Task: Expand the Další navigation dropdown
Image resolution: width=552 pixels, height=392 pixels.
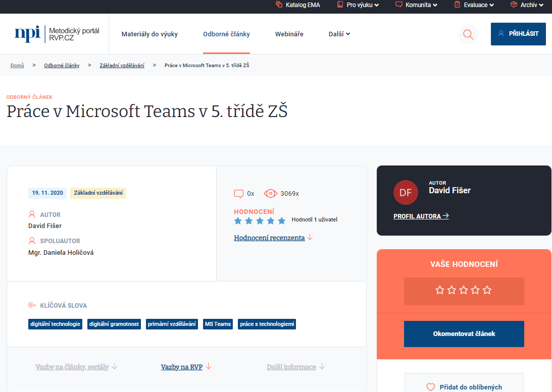Action: coord(339,34)
